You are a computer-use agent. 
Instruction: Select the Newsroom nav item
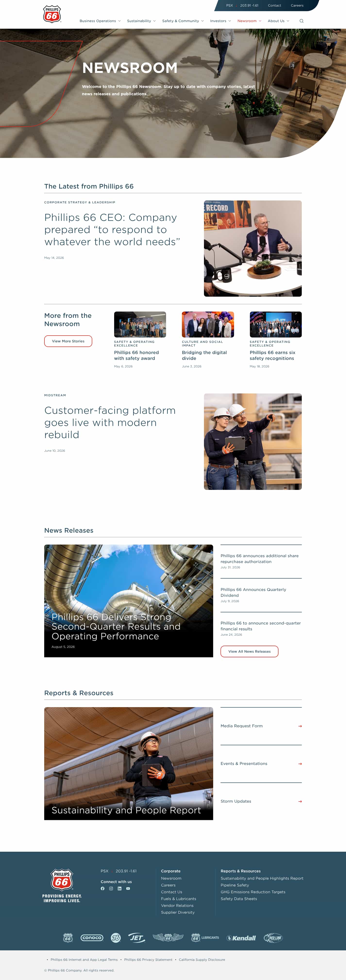(247, 21)
